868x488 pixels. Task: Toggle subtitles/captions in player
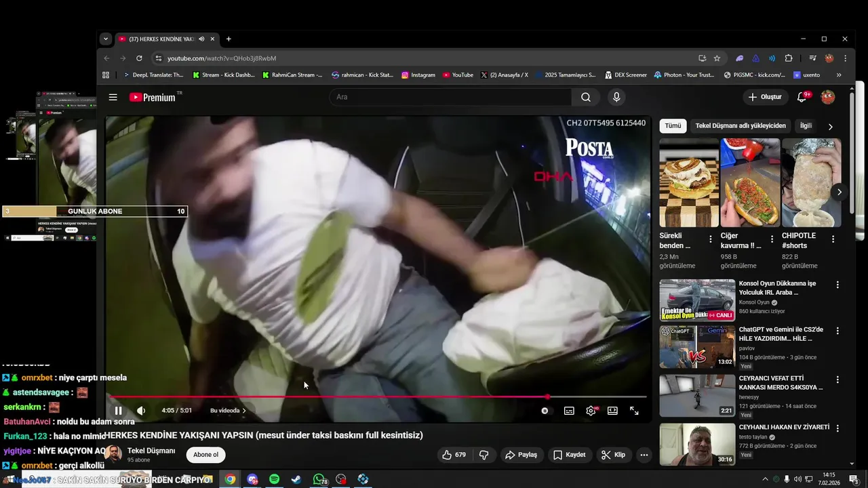[569, 411]
